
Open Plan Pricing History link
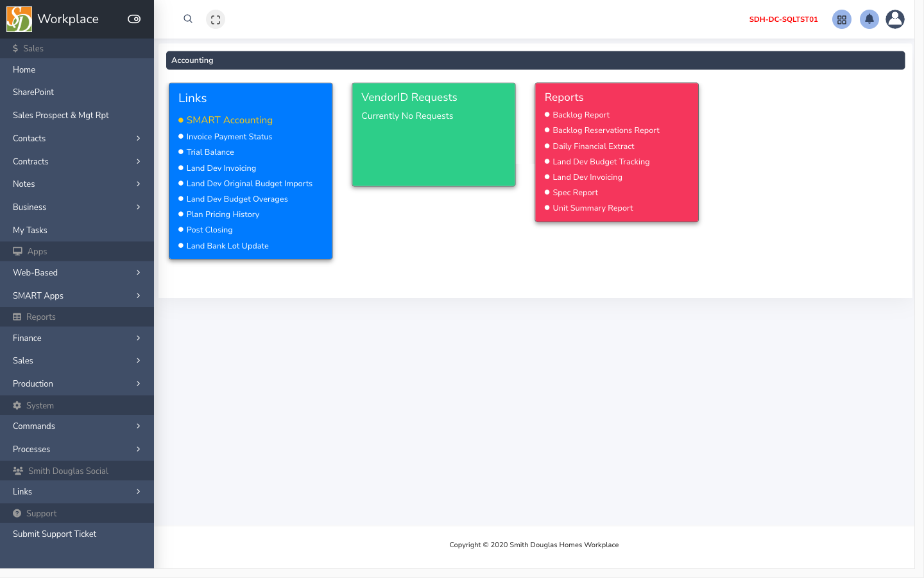click(x=223, y=215)
